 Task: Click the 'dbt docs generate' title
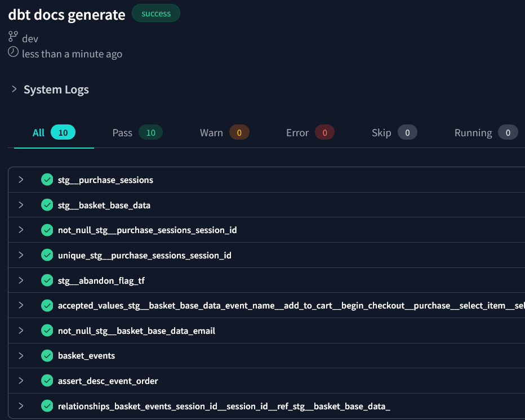(66, 15)
